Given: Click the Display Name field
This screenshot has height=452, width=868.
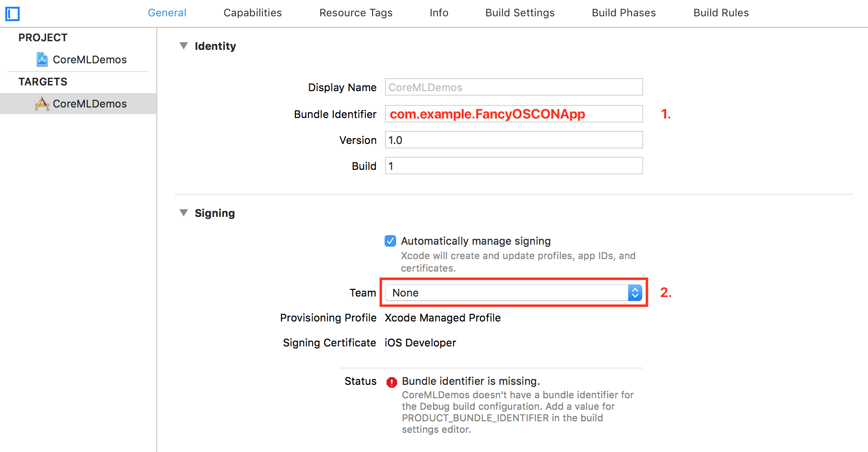Looking at the screenshot, I should pos(514,87).
